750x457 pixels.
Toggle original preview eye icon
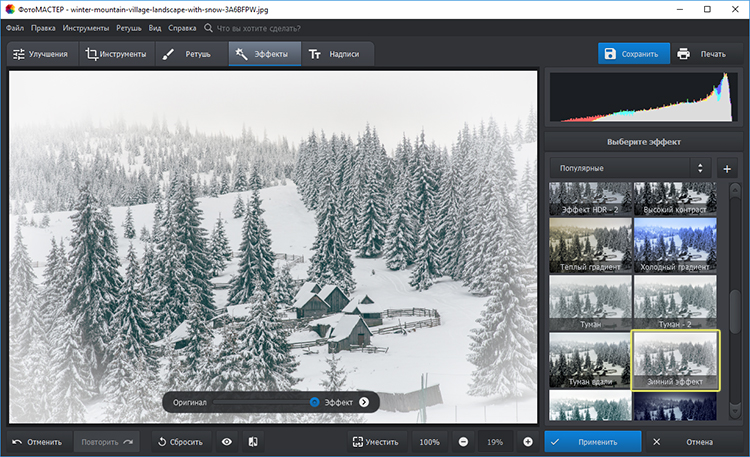227,441
